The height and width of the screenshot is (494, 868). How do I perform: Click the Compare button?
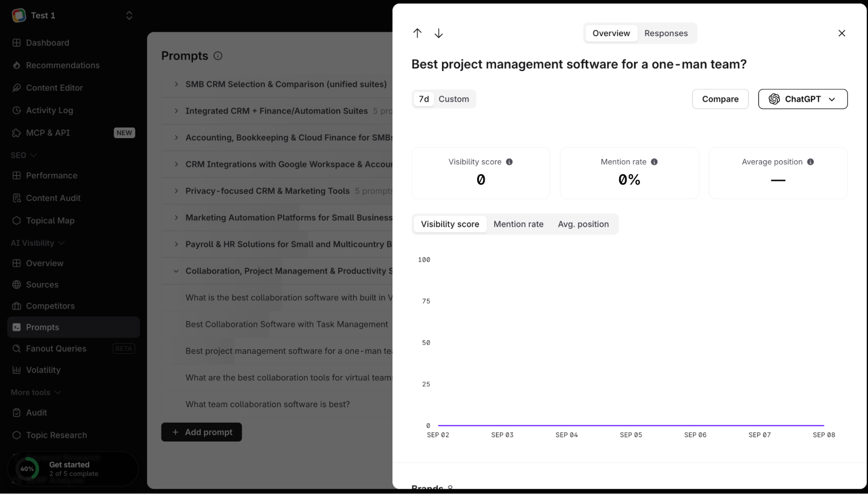coord(720,99)
